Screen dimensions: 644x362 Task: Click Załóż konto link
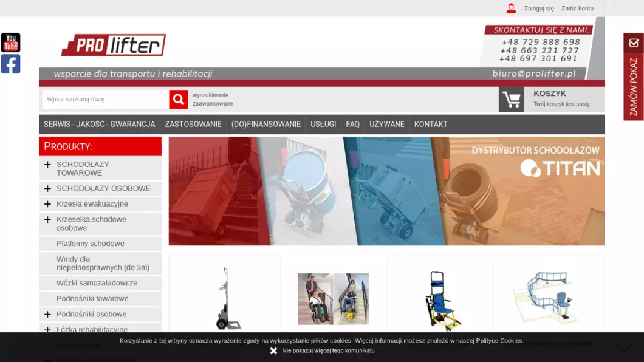577,9
